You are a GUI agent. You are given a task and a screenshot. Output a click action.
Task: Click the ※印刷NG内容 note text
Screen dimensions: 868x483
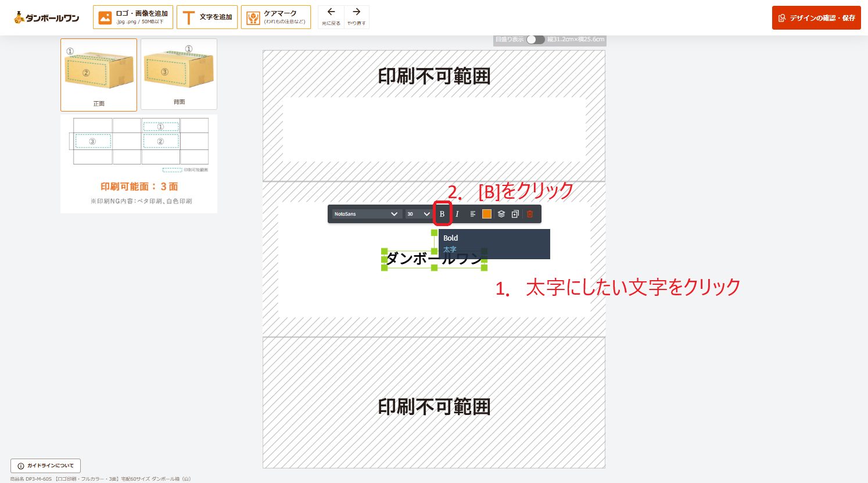click(141, 201)
